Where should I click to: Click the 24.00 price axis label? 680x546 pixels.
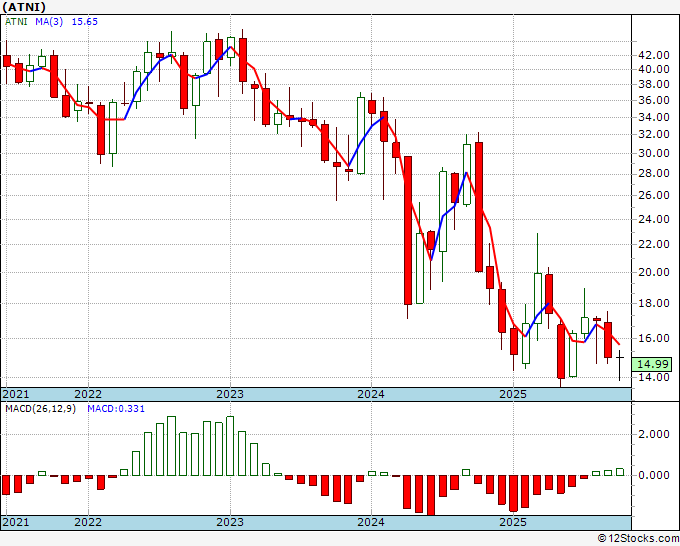pos(654,219)
